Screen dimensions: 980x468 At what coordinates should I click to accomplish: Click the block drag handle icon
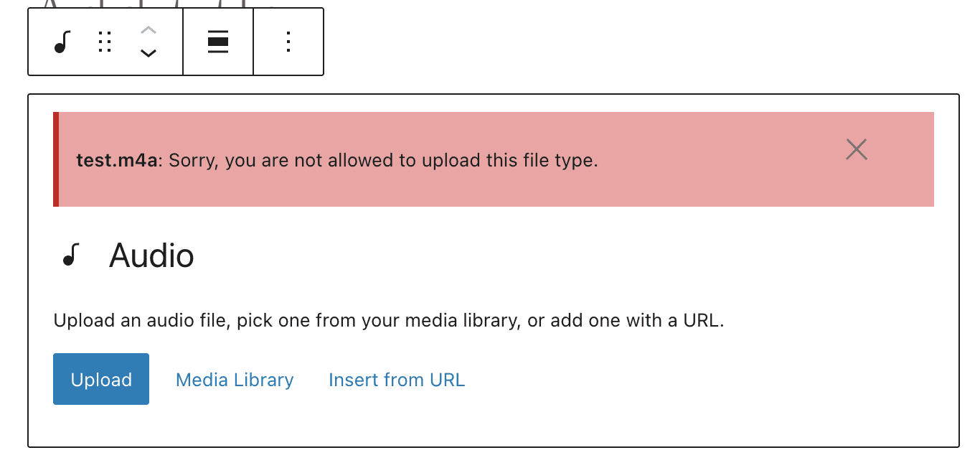tap(105, 42)
